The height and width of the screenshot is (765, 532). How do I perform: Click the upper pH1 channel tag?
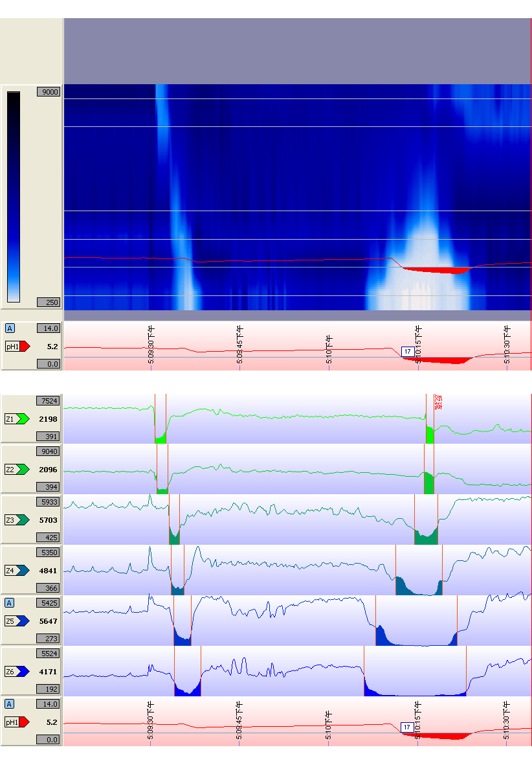(17, 347)
